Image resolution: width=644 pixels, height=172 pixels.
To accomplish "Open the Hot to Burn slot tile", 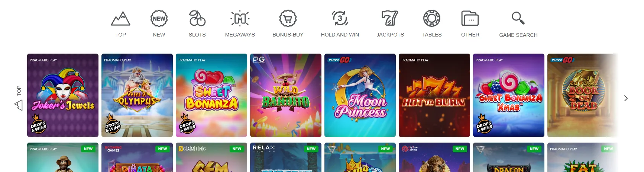I will click(434, 95).
